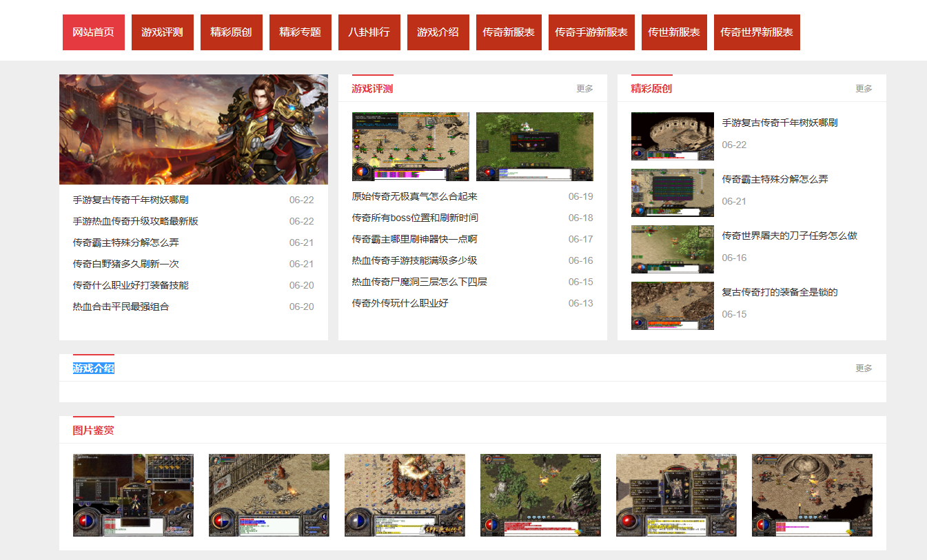Image resolution: width=927 pixels, height=560 pixels.
Task: Open the article 热血合击平民最强组合
Action: 121,307
